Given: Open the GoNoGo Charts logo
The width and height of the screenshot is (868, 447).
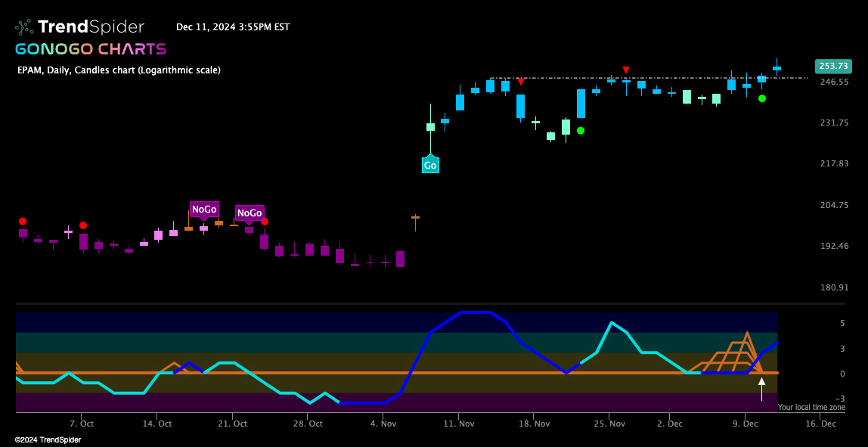Looking at the screenshot, I should [x=91, y=48].
